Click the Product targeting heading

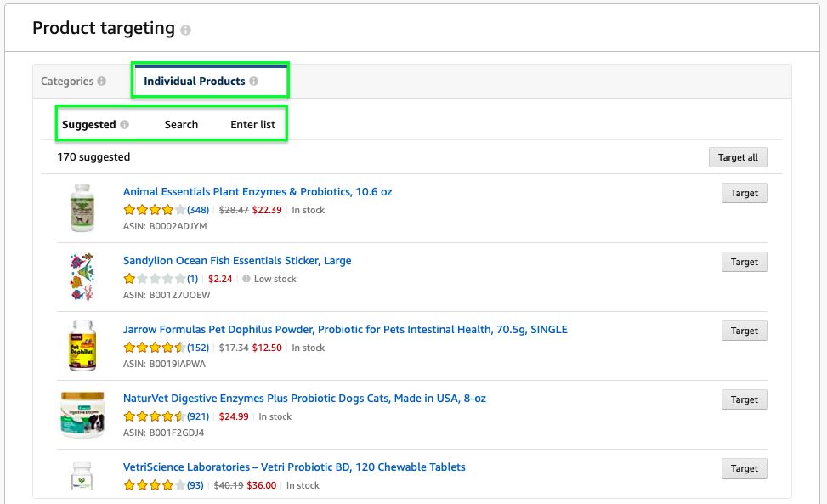point(104,28)
